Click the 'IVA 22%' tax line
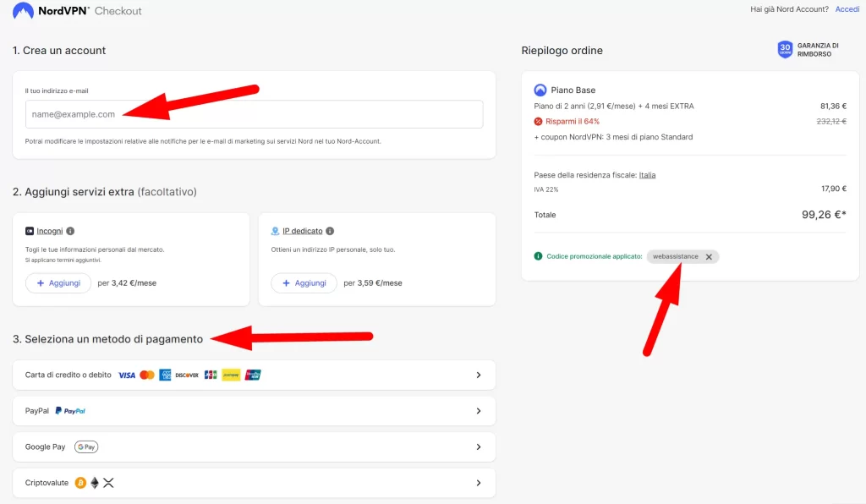The image size is (866, 504). 546,189
